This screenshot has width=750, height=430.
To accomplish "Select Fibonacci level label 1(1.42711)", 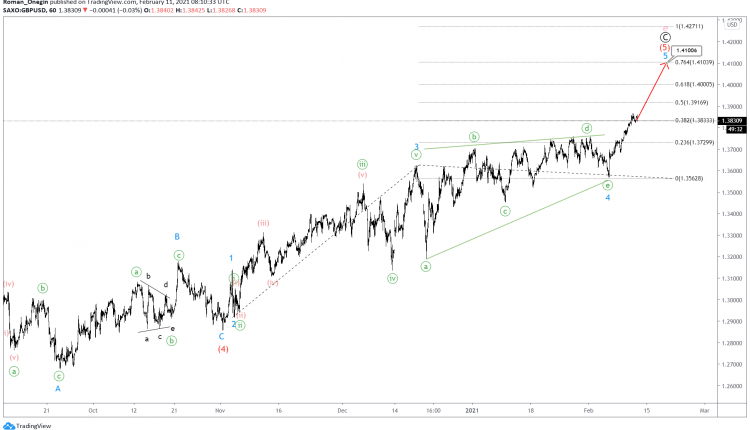I will [x=689, y=26].
